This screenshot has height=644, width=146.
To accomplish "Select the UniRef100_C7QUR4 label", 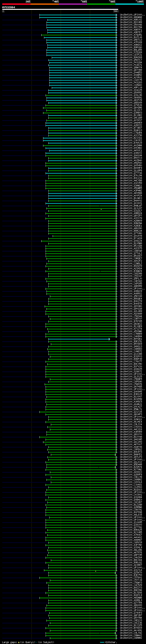I will click(131, 133).
